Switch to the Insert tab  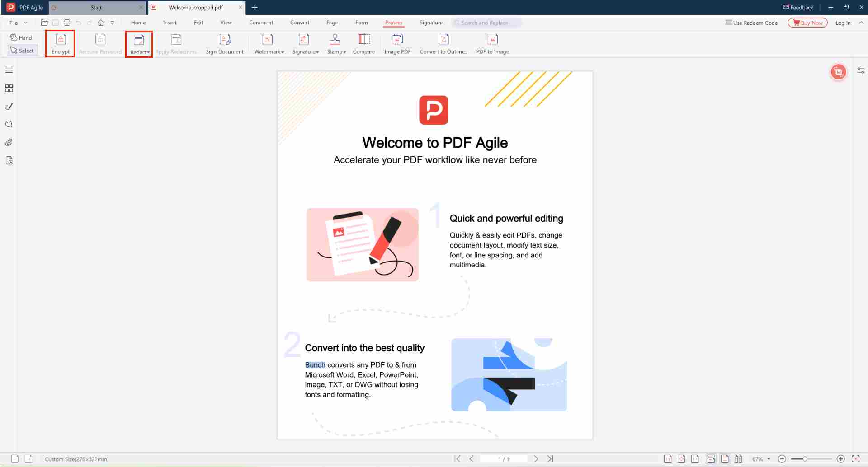coord(170,23)
